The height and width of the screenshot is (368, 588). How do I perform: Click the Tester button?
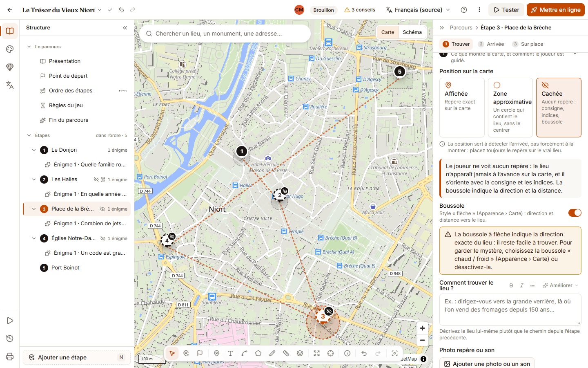pyautogui.click(x=506, y=10)
